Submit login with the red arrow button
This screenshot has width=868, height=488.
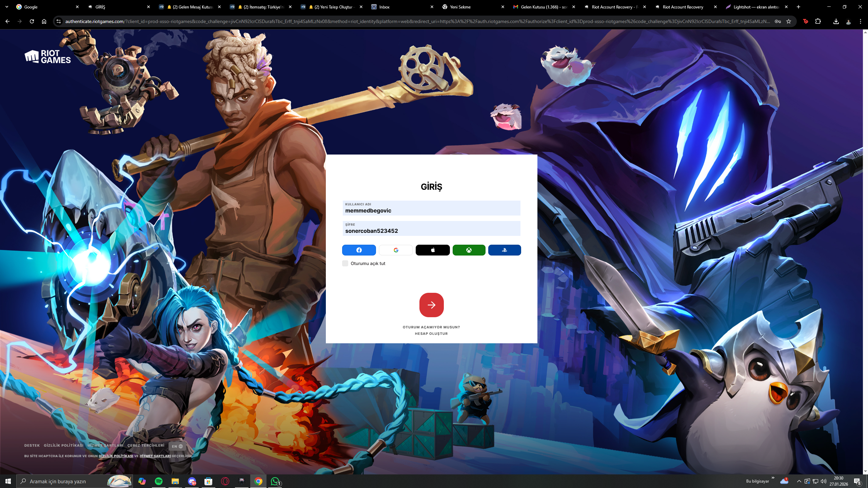[x=431, y=305]
